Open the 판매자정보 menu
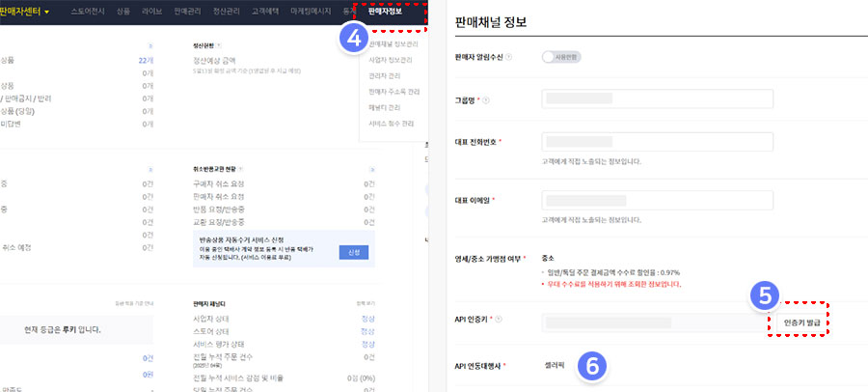This screenshot has width=868, height=392. click(385, 11)
